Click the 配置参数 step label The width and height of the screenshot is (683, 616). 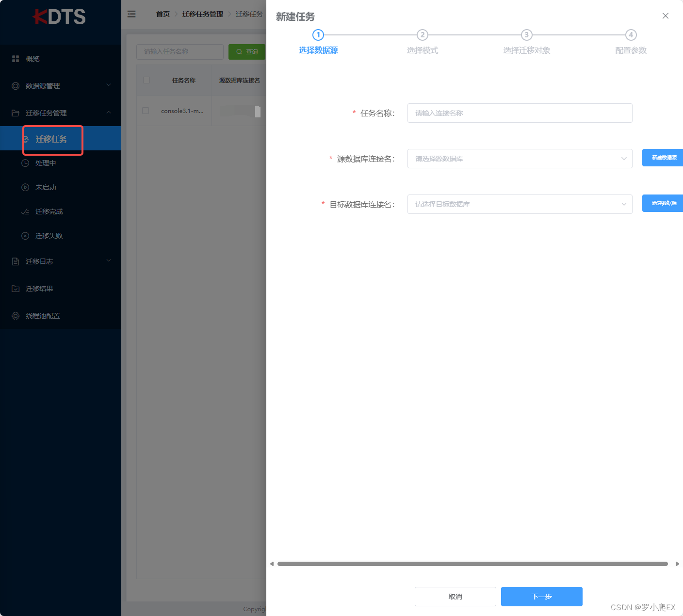point(631,50)
